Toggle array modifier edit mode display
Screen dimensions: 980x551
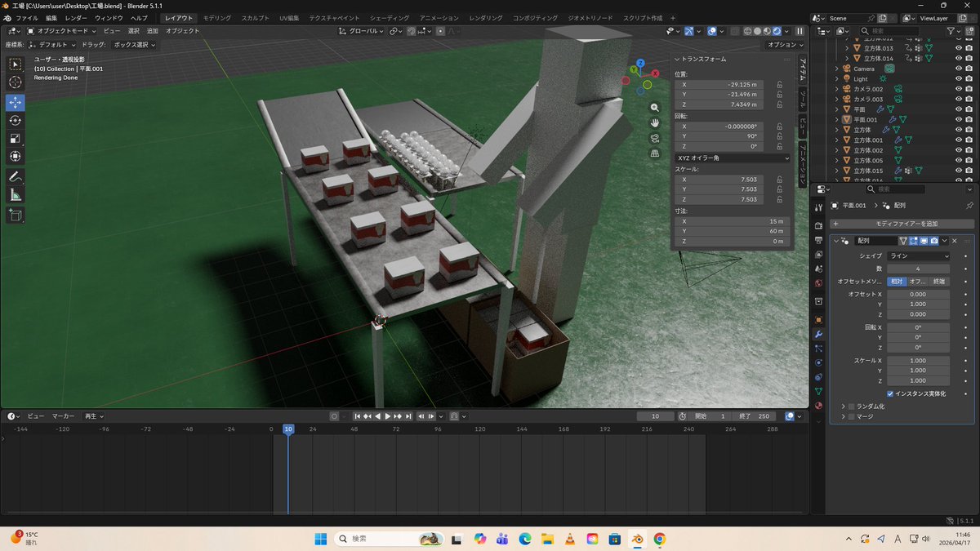[914, 241]
